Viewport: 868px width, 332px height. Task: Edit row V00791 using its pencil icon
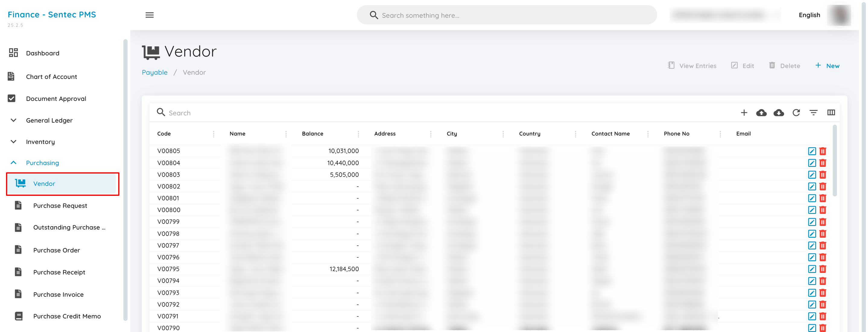812,316
